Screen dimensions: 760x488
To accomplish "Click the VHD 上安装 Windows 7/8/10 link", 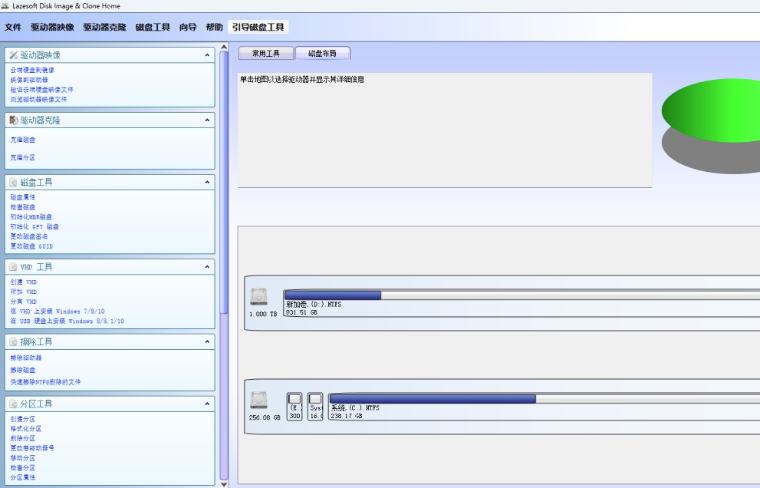I will tap(57, 312).
